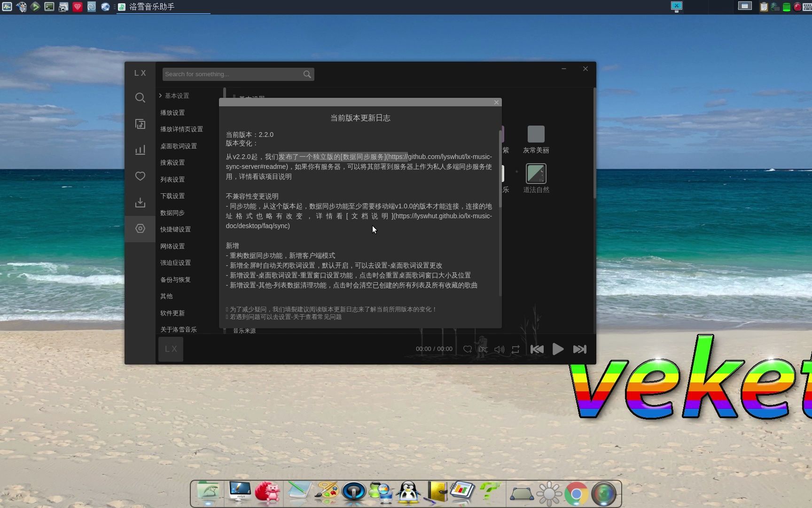812x508 pixels.
Task: Open the file manager folder in dock
Action: (x=209, y=492)
